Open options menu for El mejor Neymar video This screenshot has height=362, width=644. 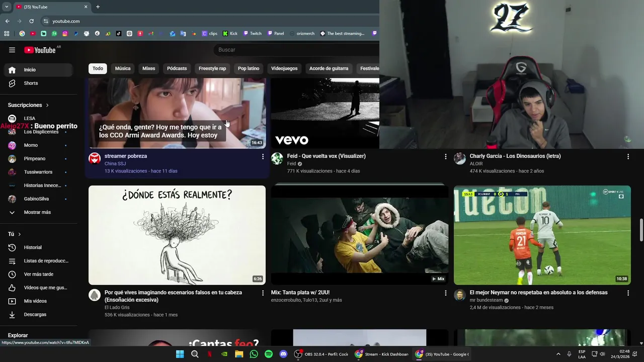click(x=628, y=293)
